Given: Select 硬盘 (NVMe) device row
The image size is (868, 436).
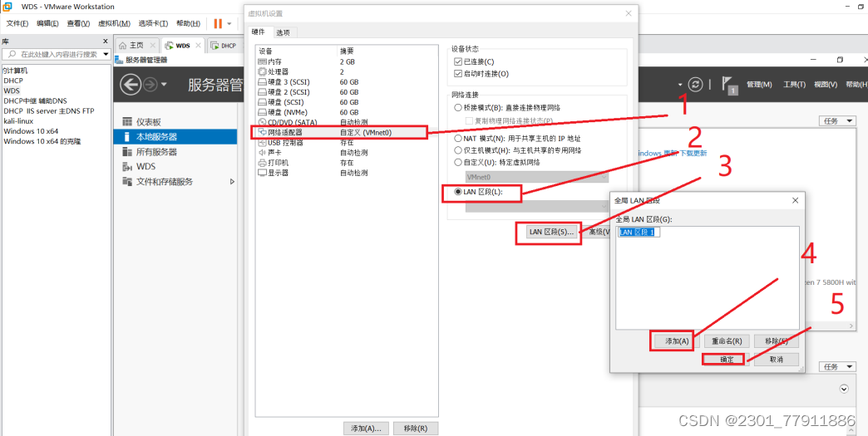Looking at the screenshot, I should (x=347, y=112).
